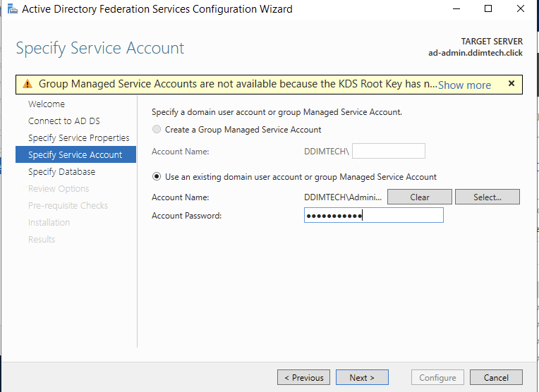Open Show more link in warning banner
Screen dimensions: 539x392
(x=464, y=85)
